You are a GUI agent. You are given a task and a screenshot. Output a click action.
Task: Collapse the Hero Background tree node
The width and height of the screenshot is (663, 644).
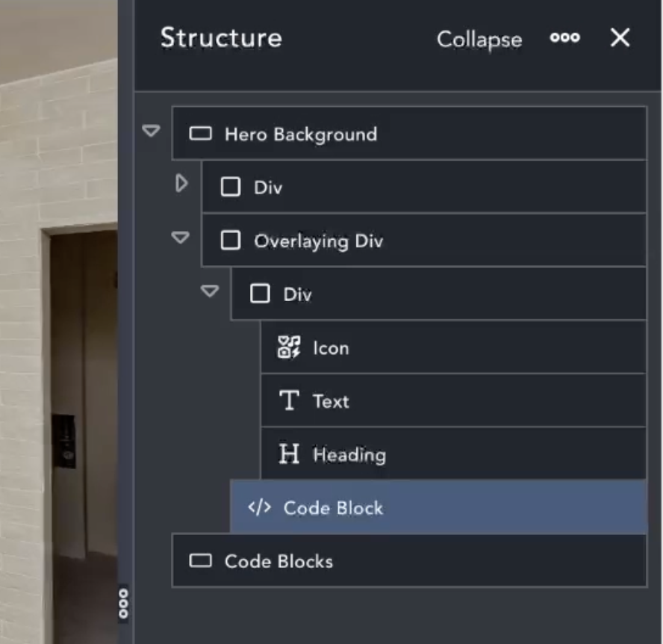152,131
